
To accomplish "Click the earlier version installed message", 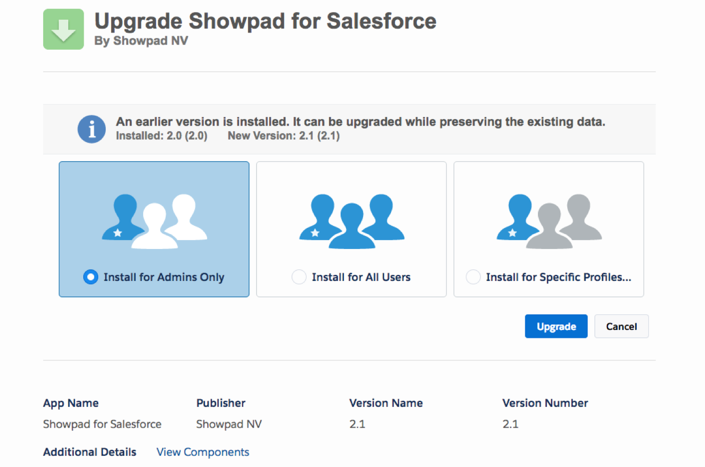I will click(360, 122).
